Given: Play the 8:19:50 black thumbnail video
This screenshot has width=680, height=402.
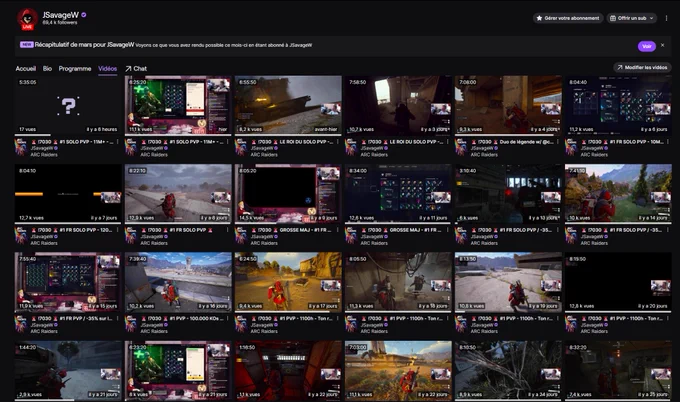Looking at the screenshot, I should (x=618, y=281).
